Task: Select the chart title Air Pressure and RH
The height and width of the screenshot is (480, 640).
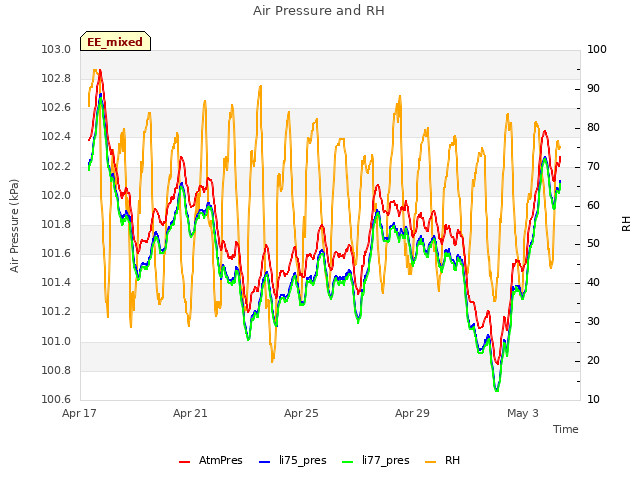Action: (319, 11)
